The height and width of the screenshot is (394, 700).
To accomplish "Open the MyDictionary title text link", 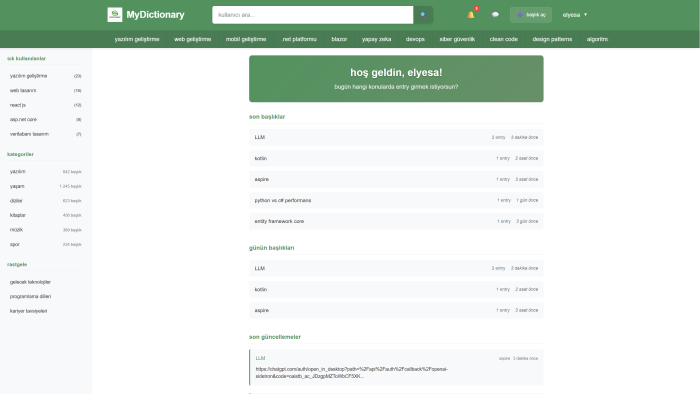I will click(155, 15).
